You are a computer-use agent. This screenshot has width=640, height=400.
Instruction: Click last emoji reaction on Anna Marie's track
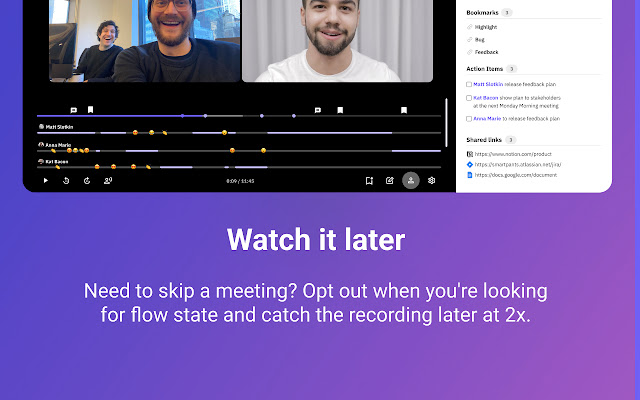click(264, 151)
